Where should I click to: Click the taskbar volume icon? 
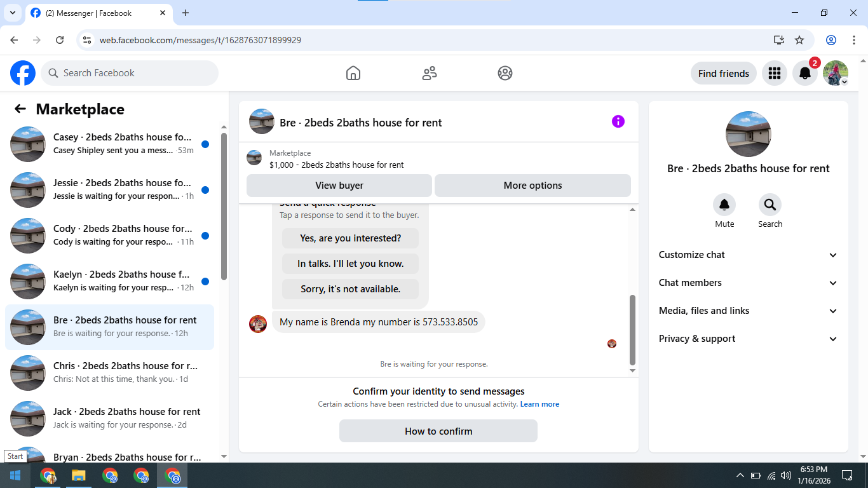786,475
